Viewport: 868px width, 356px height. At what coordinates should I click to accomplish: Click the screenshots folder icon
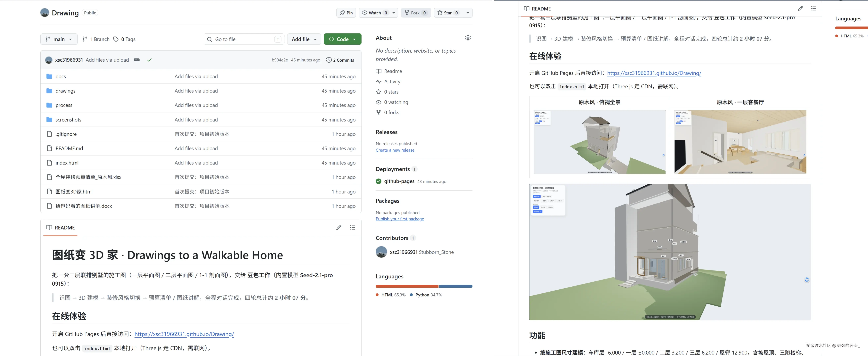[49, 119]
